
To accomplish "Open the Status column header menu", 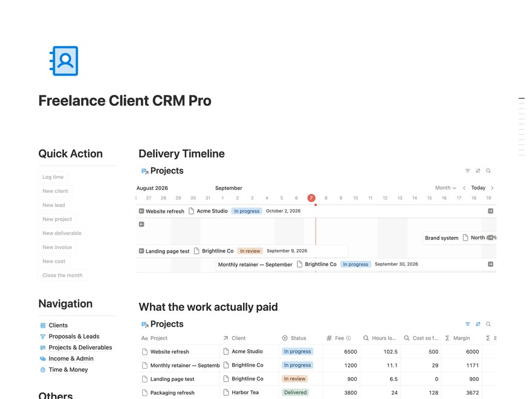I will click(301, 339).
